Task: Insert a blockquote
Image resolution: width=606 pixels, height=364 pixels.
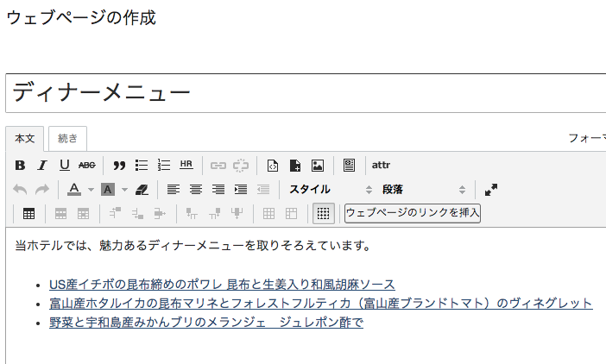Action: pos(119,166)
